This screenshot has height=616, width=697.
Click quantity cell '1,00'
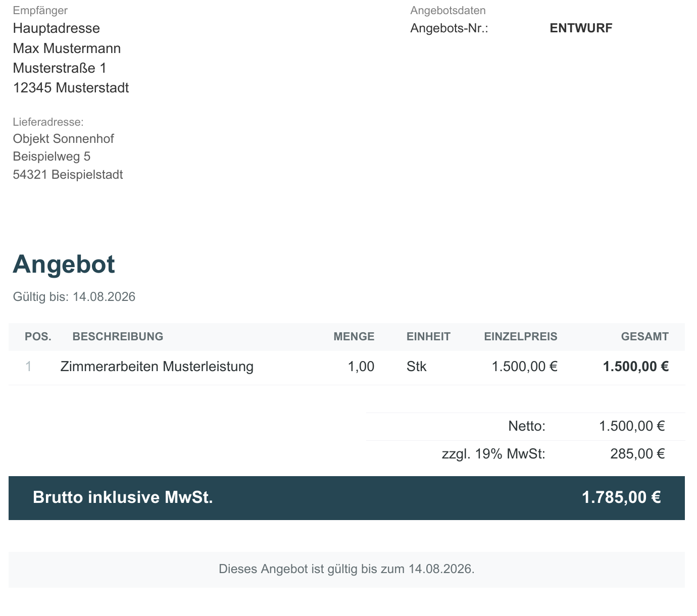361,367
